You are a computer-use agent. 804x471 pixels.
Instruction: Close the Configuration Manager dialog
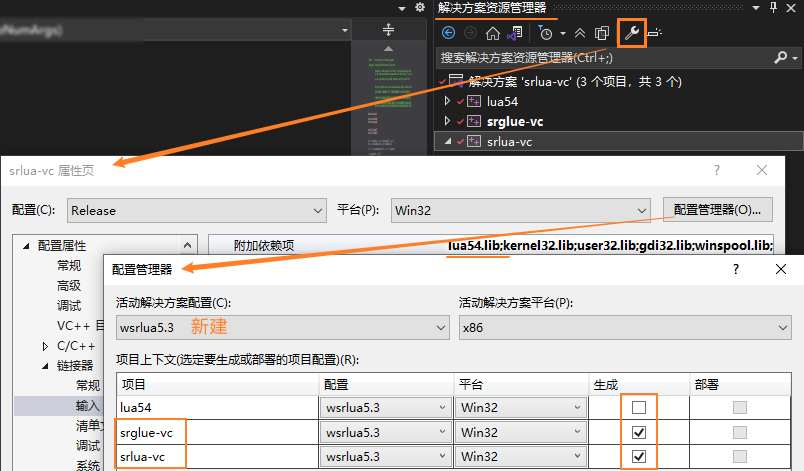780,269
